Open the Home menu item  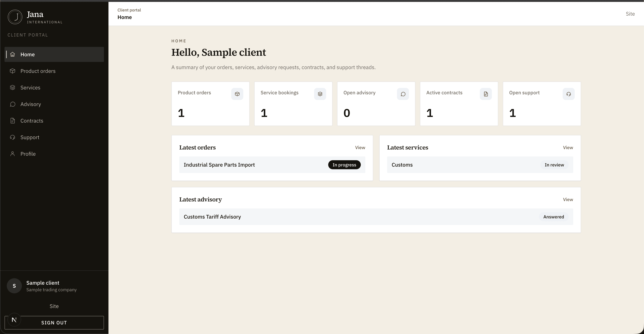(54, 54)
